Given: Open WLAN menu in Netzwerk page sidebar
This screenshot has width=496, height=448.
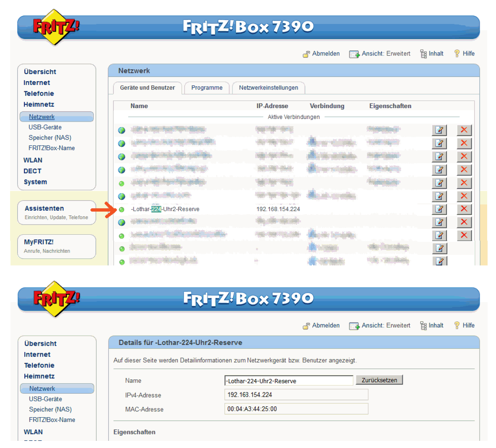Looking at the screenshot, I should (33, 160).
